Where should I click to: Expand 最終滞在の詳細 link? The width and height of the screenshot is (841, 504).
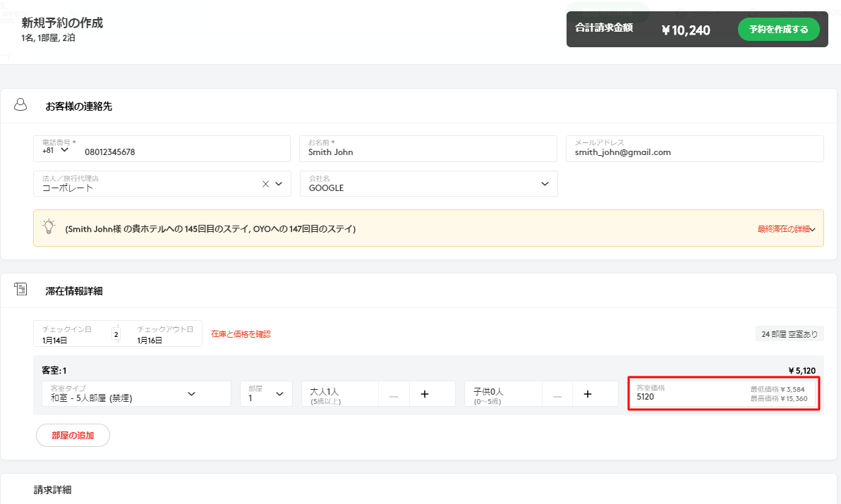click(786, 228)
